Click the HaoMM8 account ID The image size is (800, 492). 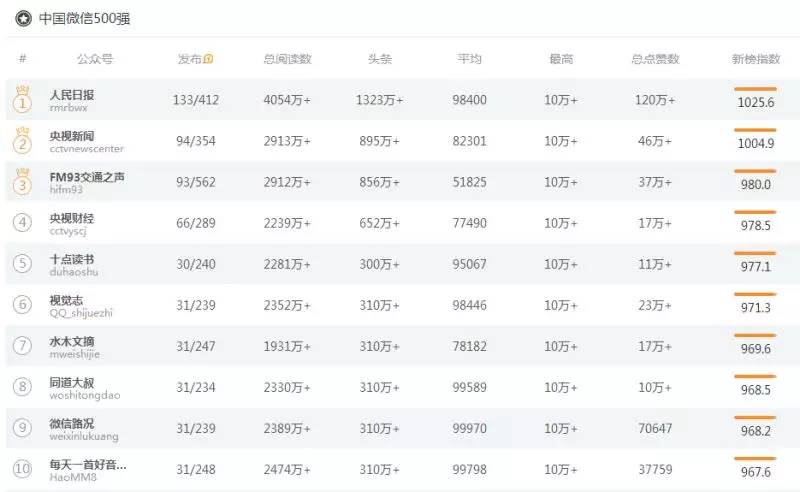(73, 478)
